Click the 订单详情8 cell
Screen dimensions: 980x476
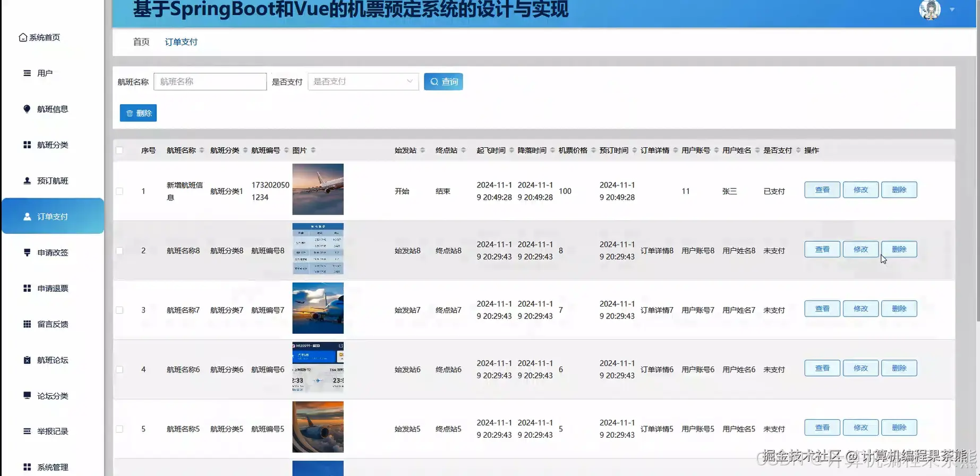click(x=657, y=251)
